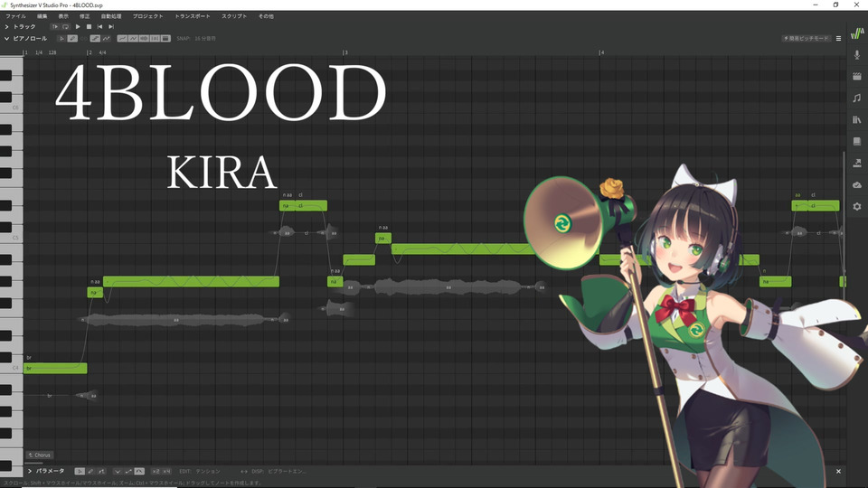
Task: Click the 簡易ピッチモード button
Action: [x=806, y=39]
